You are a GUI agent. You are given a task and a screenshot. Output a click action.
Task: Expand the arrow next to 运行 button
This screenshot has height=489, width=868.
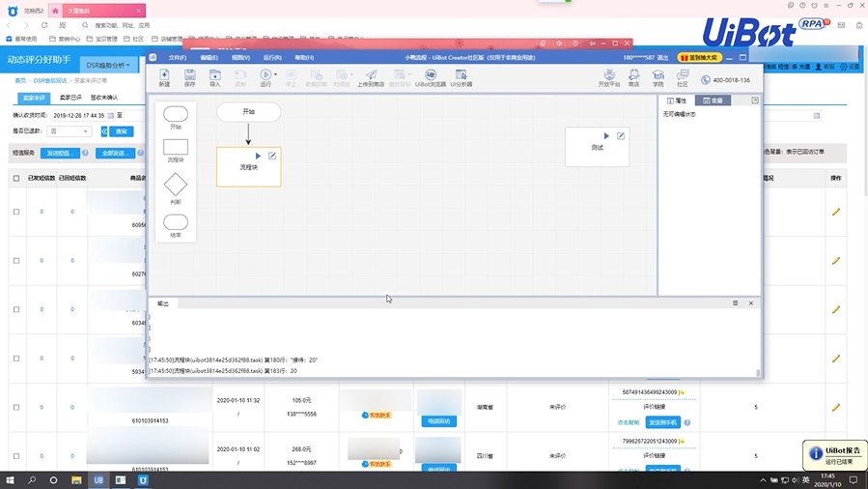[276, 74]
